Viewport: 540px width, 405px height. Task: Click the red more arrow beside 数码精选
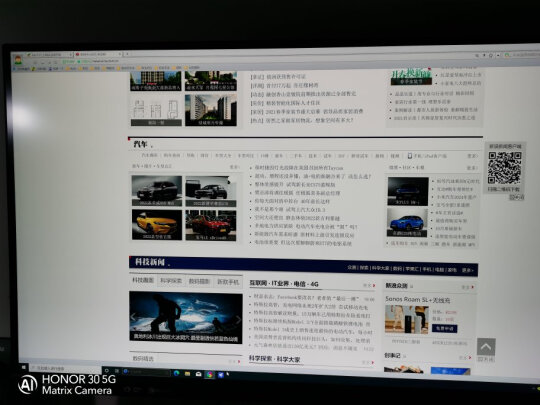[x=239, y=361]
